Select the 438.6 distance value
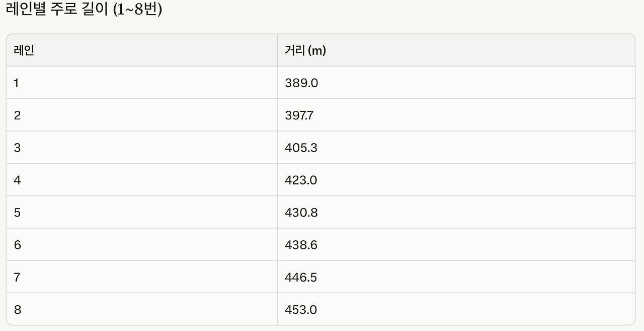 301,245
